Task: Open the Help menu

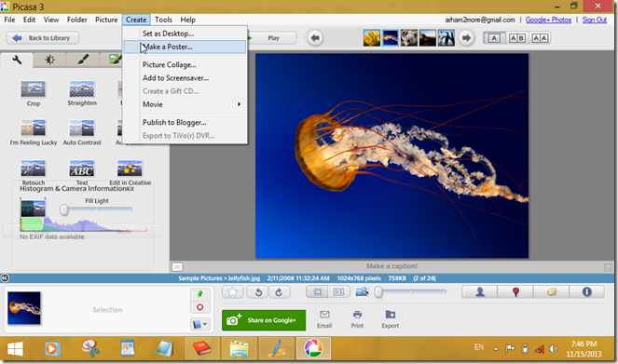Action: [x=188, y=20]
